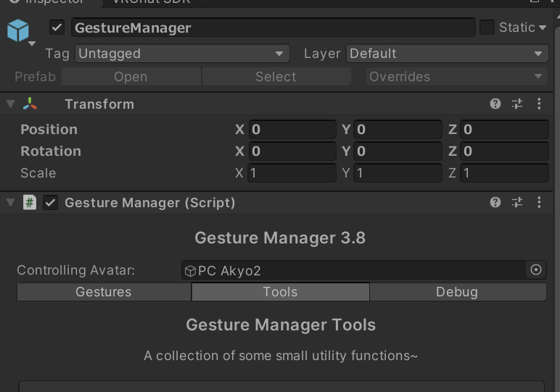This screenshot has height=392, width=560.
Task: Click the Controlling Avatar label
Action: [x=76, y=270]
